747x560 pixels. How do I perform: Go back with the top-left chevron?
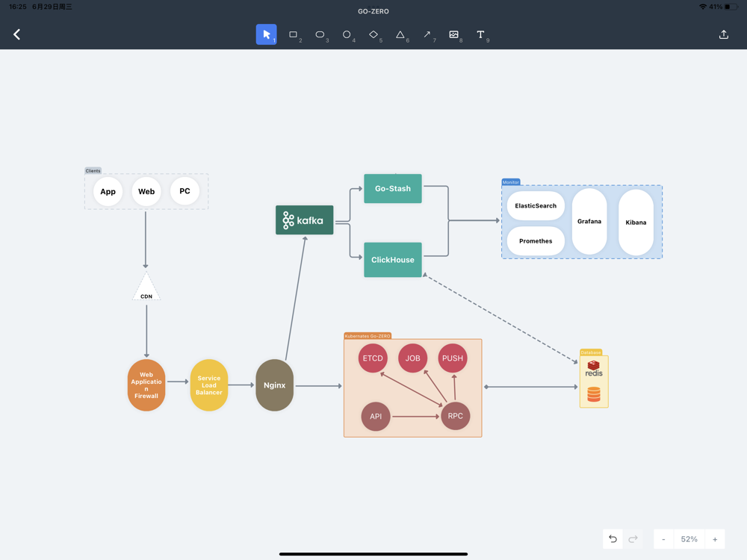pyautogui.click(x=16, y=34)
